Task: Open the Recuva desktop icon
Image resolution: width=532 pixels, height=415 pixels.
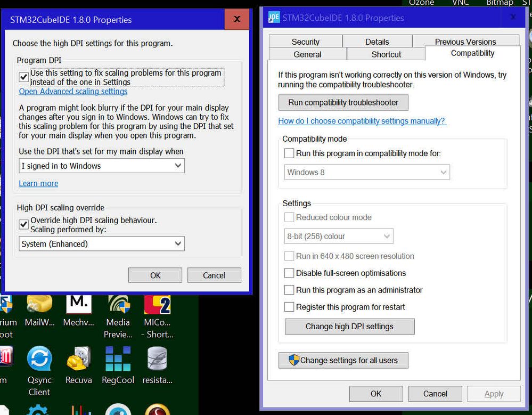Action: 79,365
